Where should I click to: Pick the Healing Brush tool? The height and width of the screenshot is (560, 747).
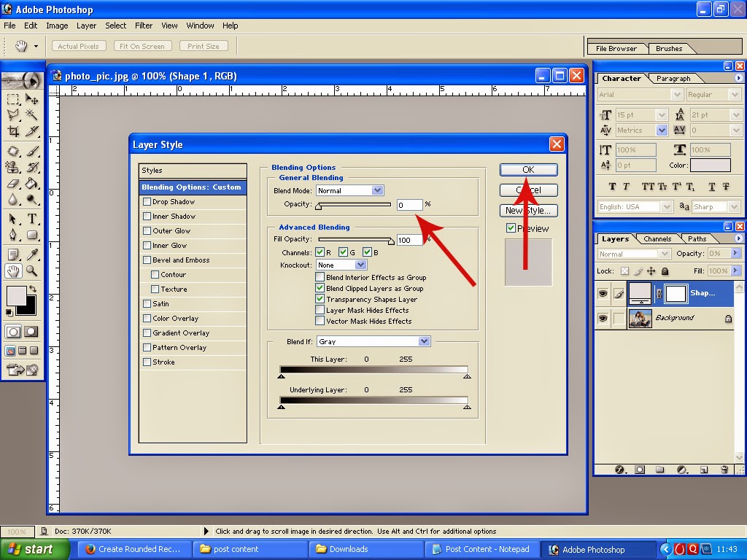(x=12, y=149)
